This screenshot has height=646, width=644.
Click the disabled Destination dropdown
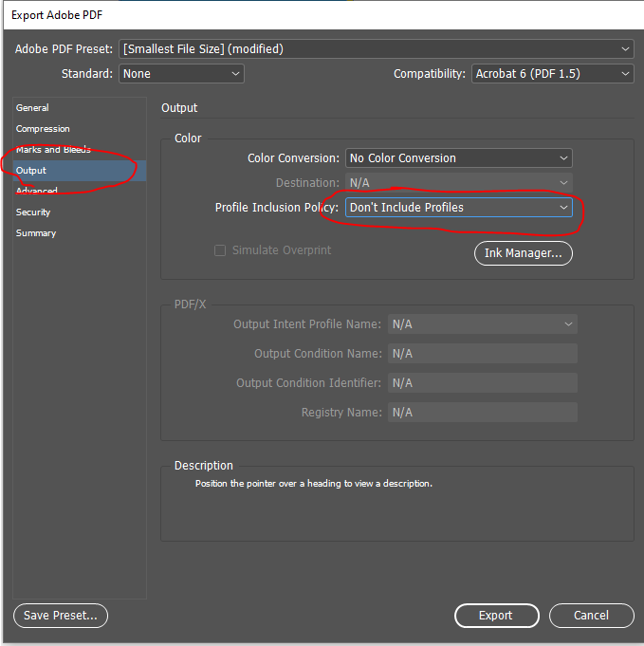(x=459, y=183)
